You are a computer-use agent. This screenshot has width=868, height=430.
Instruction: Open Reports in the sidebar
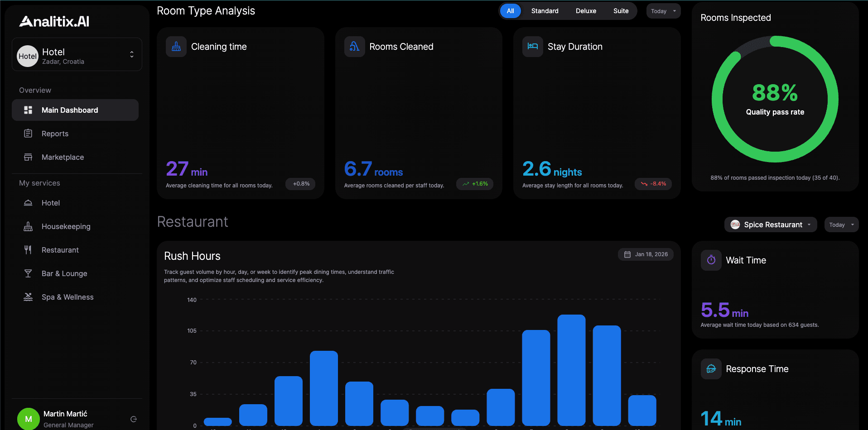tap(55, 134)
